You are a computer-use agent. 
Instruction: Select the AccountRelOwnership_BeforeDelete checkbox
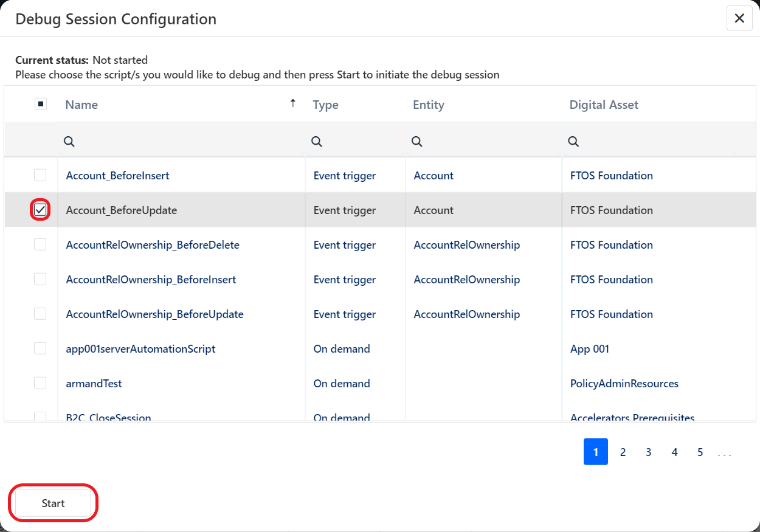(x=40, y=244)
